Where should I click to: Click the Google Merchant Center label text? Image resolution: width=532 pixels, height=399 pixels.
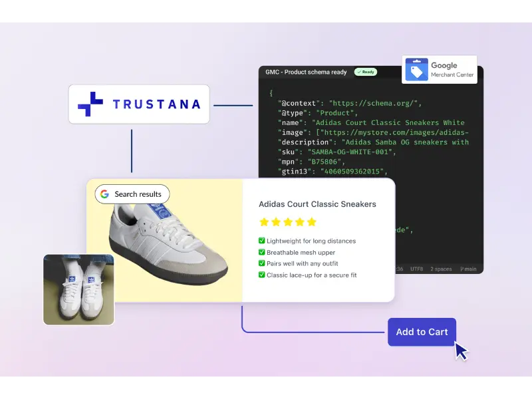click(x=452, y=70)
